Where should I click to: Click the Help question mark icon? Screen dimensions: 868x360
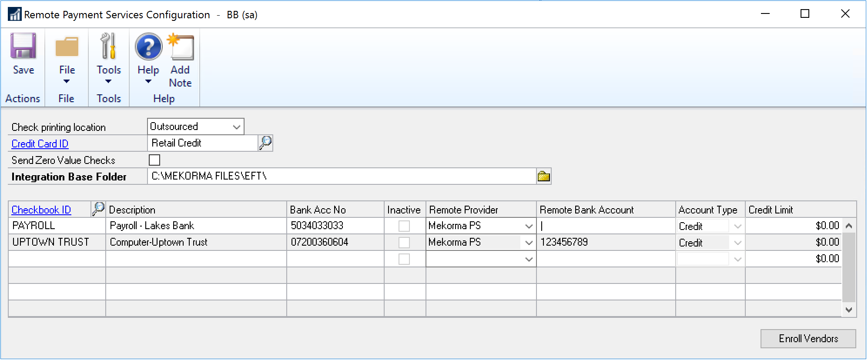click(x=148, y=47)
